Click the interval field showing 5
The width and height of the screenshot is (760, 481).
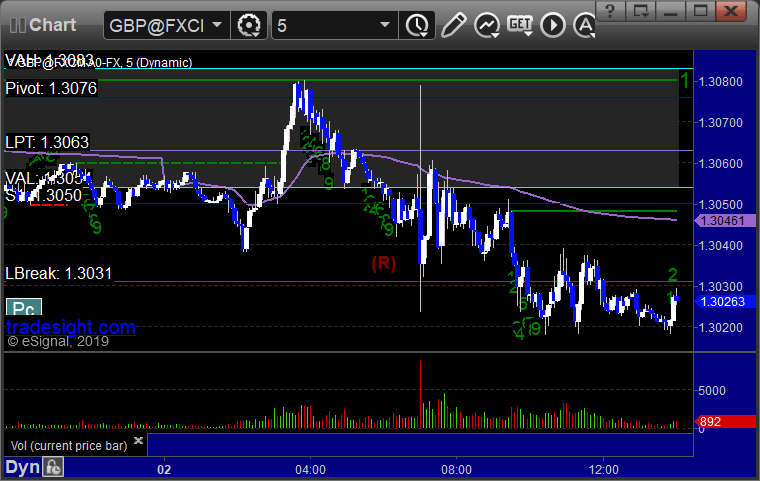[334, 25]
